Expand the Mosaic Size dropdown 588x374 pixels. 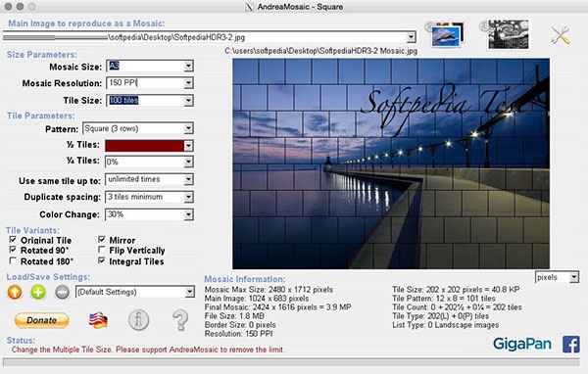188,67
